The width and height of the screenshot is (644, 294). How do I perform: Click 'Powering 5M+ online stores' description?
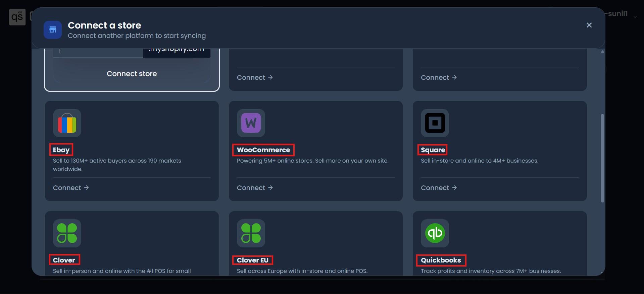(313, 161)
